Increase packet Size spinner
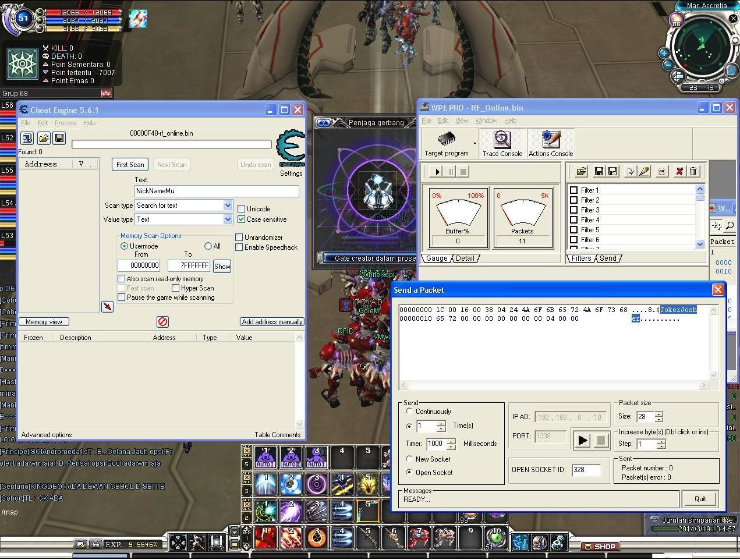740x560 pixels. pos(658,414)
